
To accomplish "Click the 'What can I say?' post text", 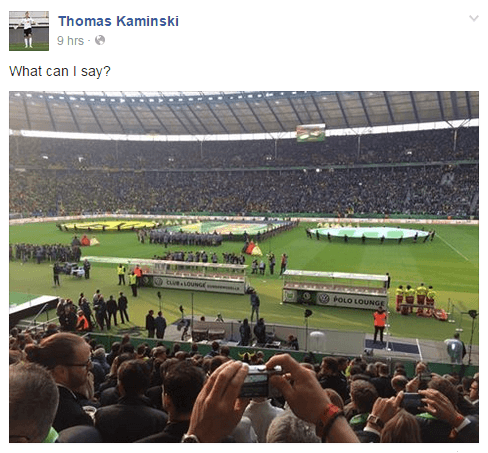I will (60, 71).
